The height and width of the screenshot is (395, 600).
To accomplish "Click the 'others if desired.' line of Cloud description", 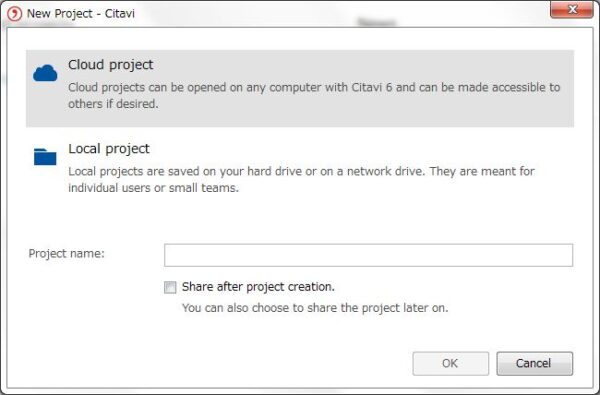I will click(x=113, y=104).
